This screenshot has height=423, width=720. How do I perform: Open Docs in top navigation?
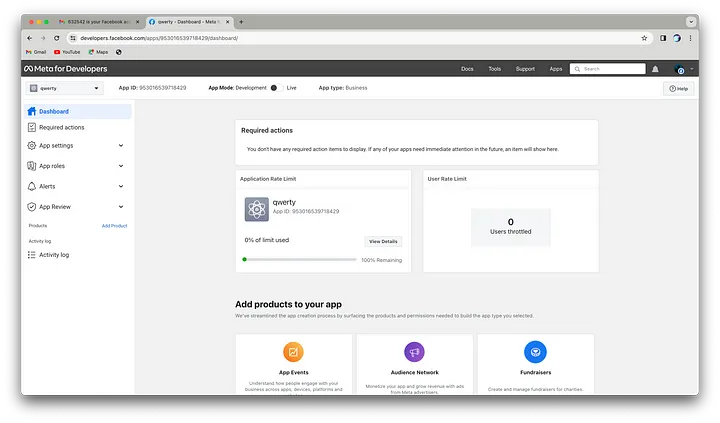pos(467,69)
